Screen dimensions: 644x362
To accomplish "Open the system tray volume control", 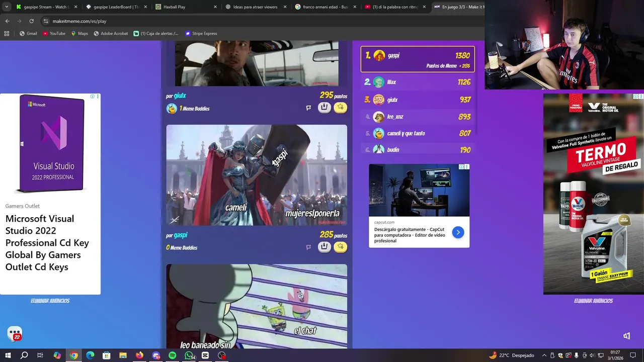I will point(592,355).
